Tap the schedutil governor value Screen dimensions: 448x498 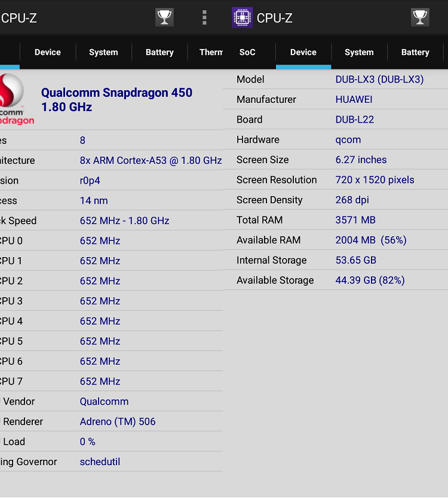[100, 462]
